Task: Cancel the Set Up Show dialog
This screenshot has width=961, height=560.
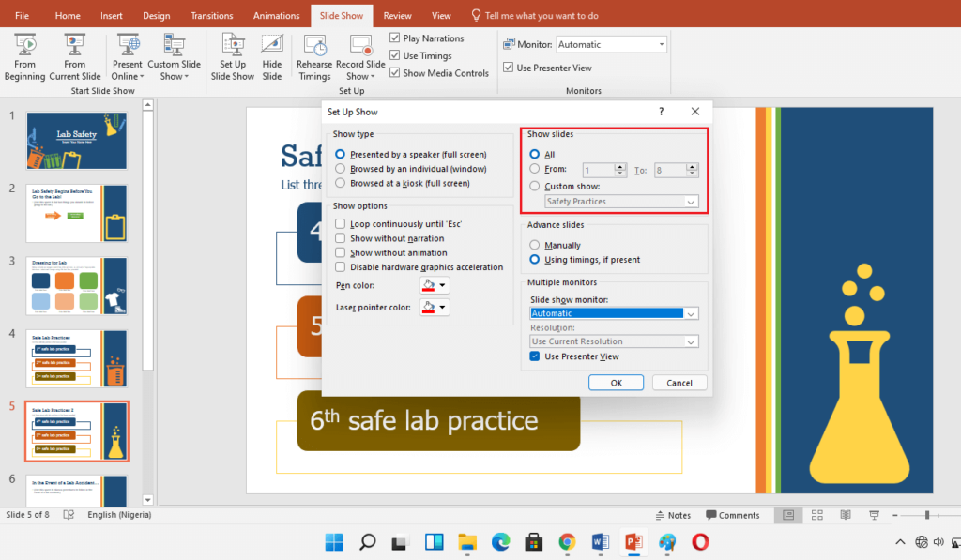Action: (679, 383)
